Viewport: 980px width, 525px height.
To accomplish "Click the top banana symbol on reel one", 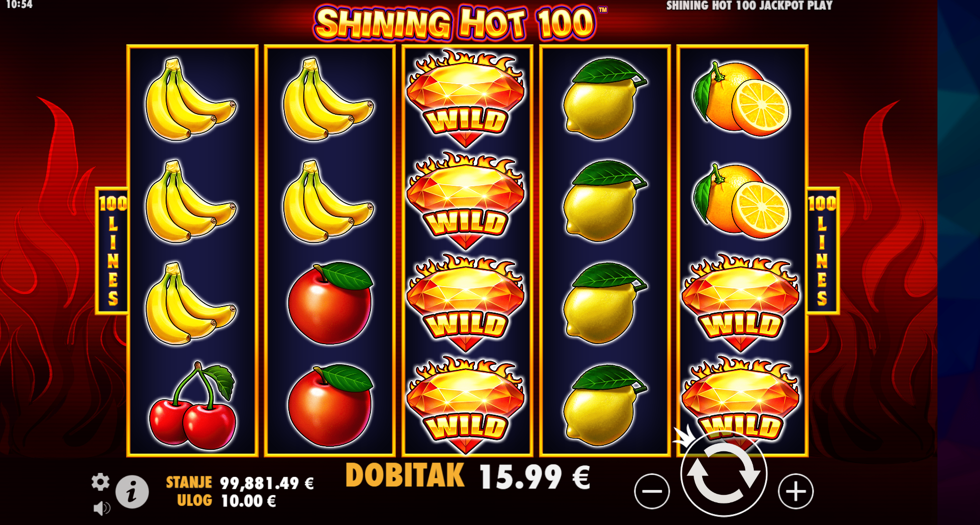I will click(x=190, y=99).
